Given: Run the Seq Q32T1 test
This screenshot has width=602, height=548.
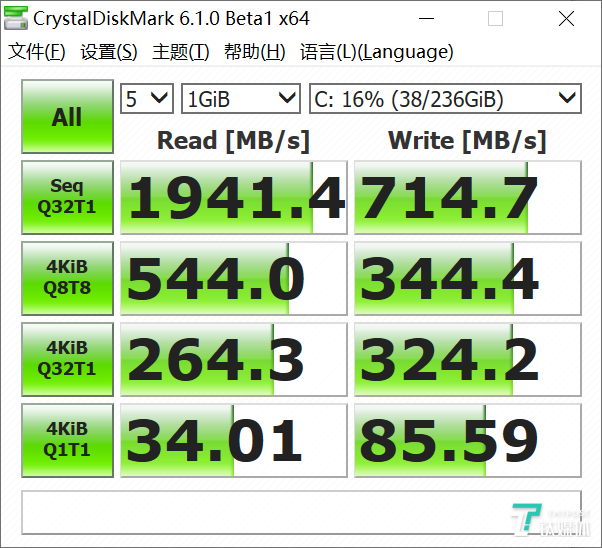Looking at the screenshot, I should 67,197.
